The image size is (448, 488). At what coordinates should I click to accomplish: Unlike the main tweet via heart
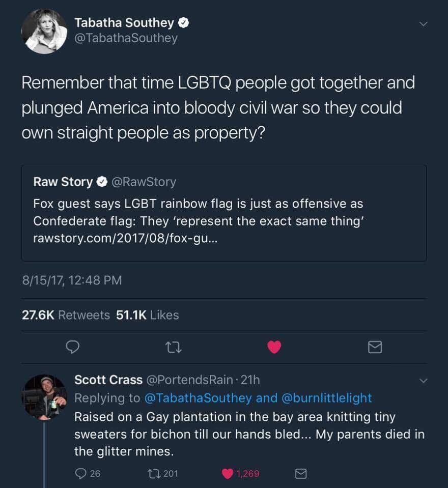coord(274,347)
